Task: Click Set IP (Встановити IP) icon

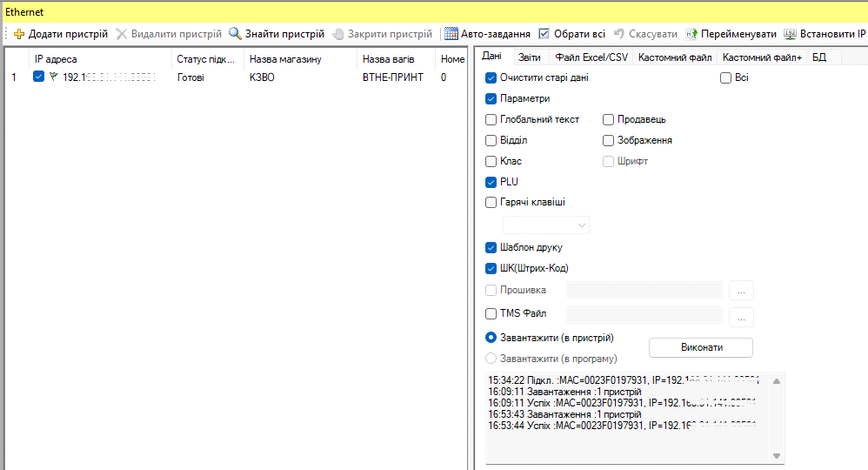Action: (x=790, y=34)
